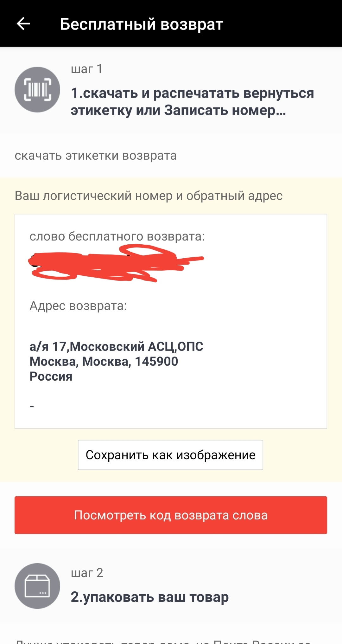Screen dimensions: 342x644
Task: Go back using the arrow icon
Action: click(x=23, y=24)
